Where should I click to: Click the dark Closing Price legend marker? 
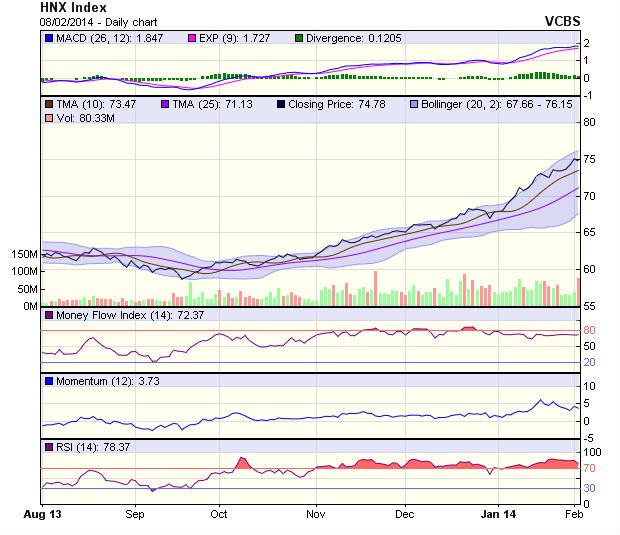click(282, 103)
